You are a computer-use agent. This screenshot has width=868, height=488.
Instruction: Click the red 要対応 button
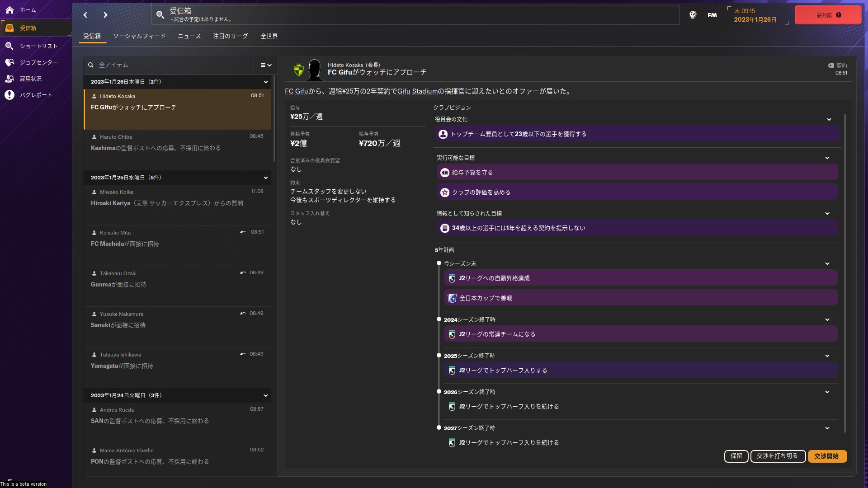[827, 14]
